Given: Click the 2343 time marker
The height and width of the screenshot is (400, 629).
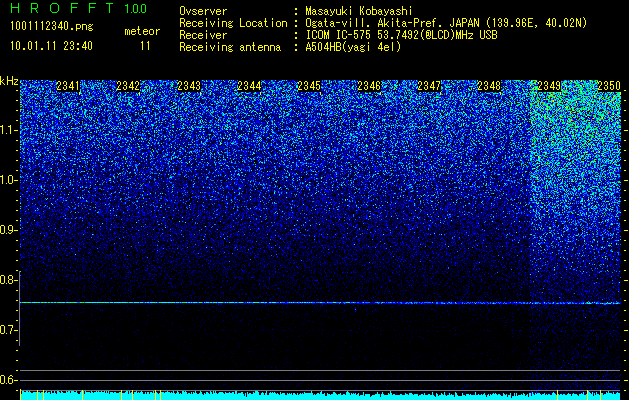Looking at the screenshot, I should pyautogui.click(x=189, y=86).
